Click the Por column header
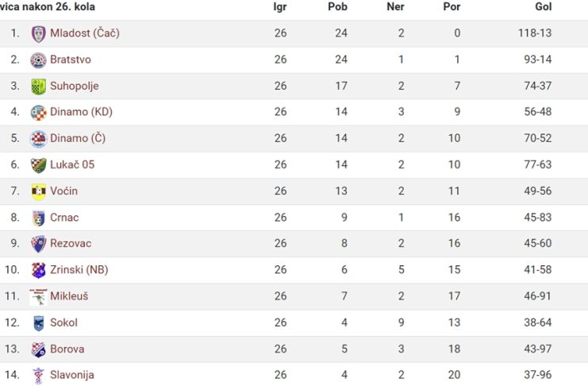 click(x=452, y=6)
